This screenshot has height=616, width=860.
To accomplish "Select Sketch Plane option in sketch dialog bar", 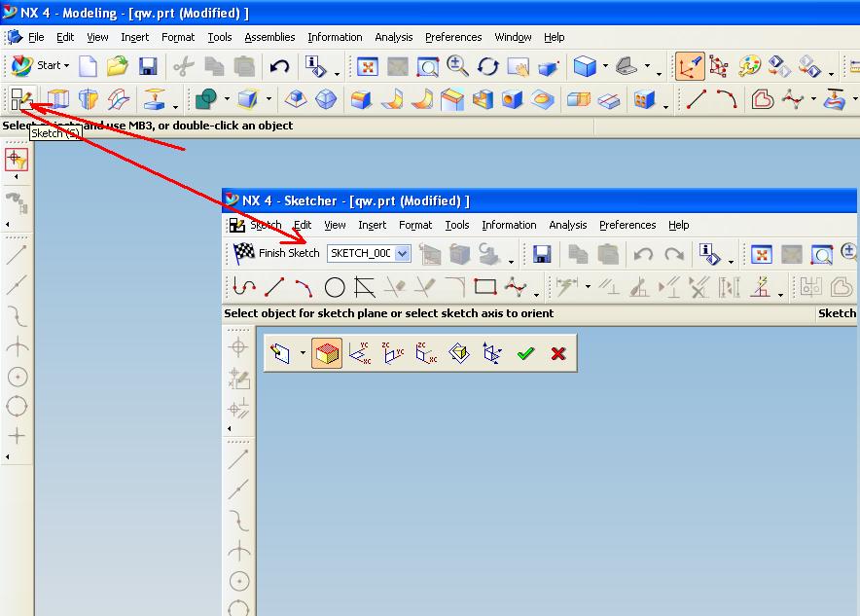I will 326,353.
